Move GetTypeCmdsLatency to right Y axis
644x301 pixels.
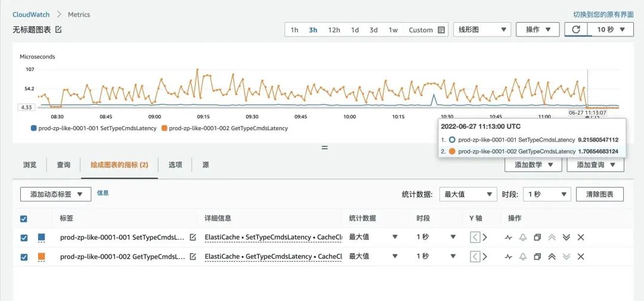(x=485, y=257)
